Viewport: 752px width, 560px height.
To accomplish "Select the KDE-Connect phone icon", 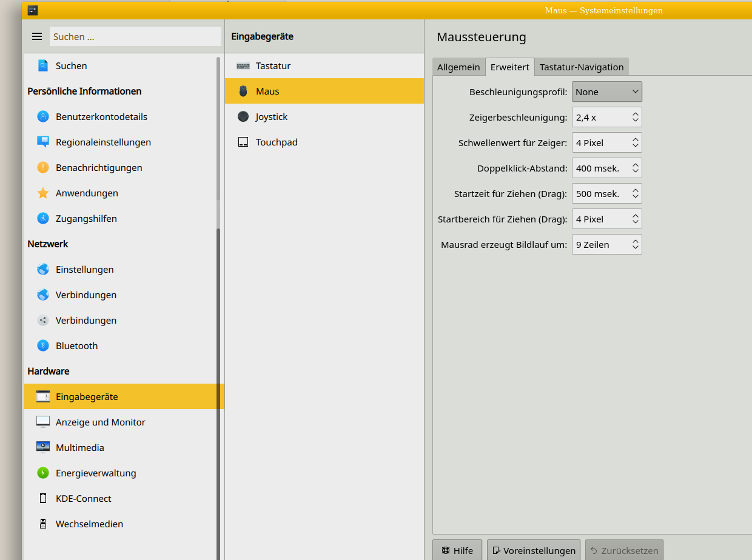I will pyautogui.click(x=42, y=498).
